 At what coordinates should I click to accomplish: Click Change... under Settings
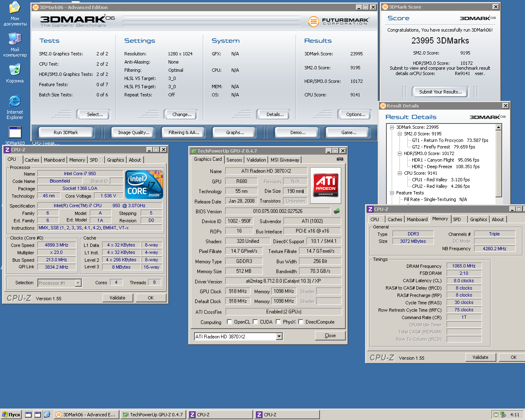[182, 114]
